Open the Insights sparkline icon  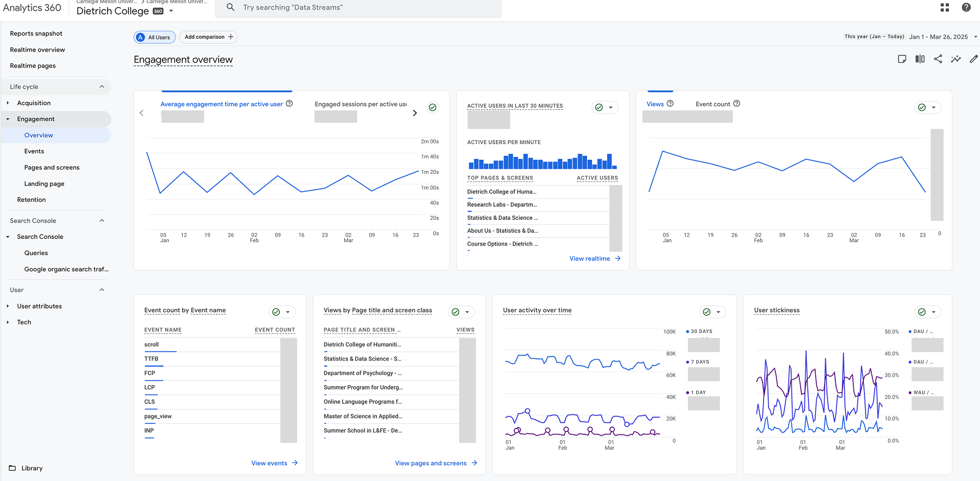coord(956,59)
